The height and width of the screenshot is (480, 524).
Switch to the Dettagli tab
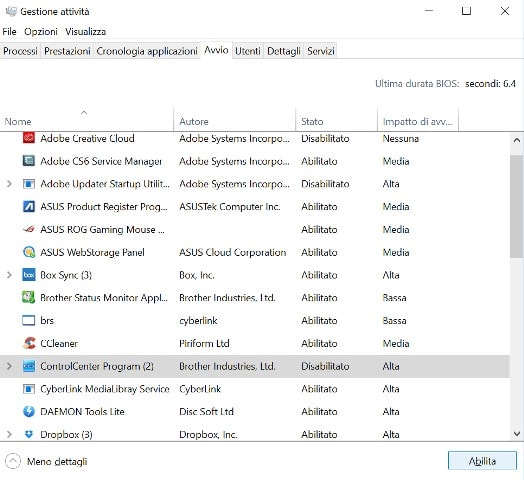pos(284,51)
